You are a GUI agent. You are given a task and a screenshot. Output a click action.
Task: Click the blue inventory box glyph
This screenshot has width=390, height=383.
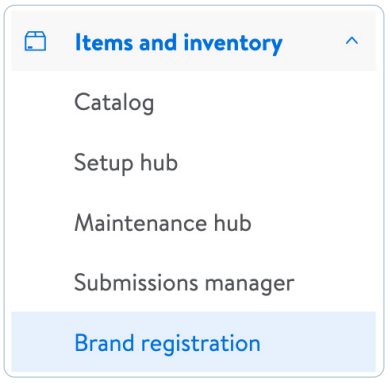coord(35,41)
